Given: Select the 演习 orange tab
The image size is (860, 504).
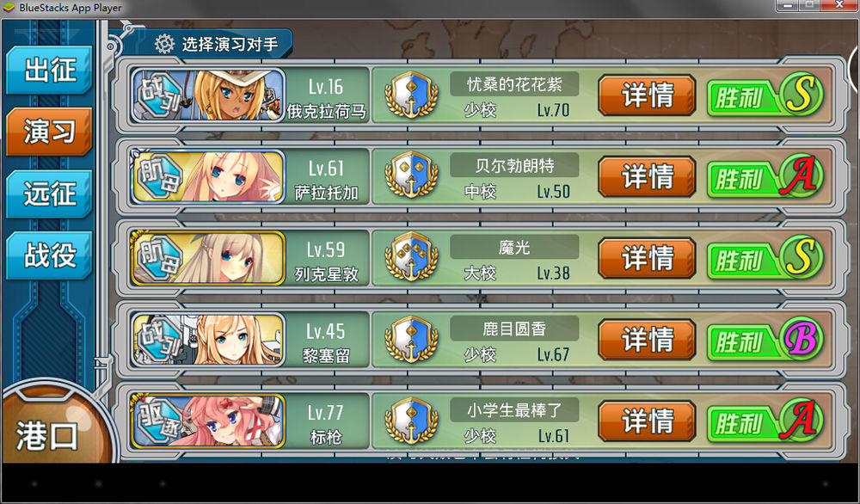Looking at the screenshot, I should [x=49, y=132].
